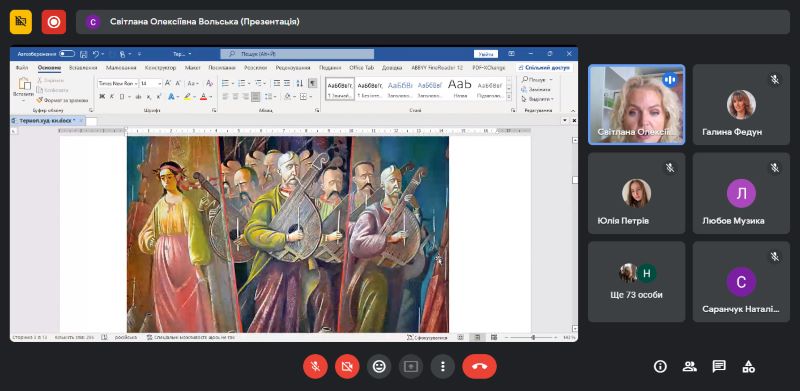Open the Change Case Aa dropdown
The height and width of the screenshot is (391, 800).
click(x=193, y=83)
